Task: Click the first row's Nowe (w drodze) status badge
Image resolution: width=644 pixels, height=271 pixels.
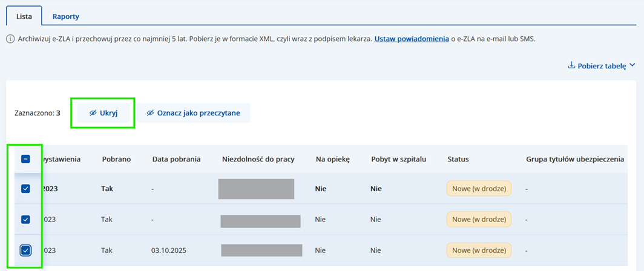Action: [x=479, y=189]
